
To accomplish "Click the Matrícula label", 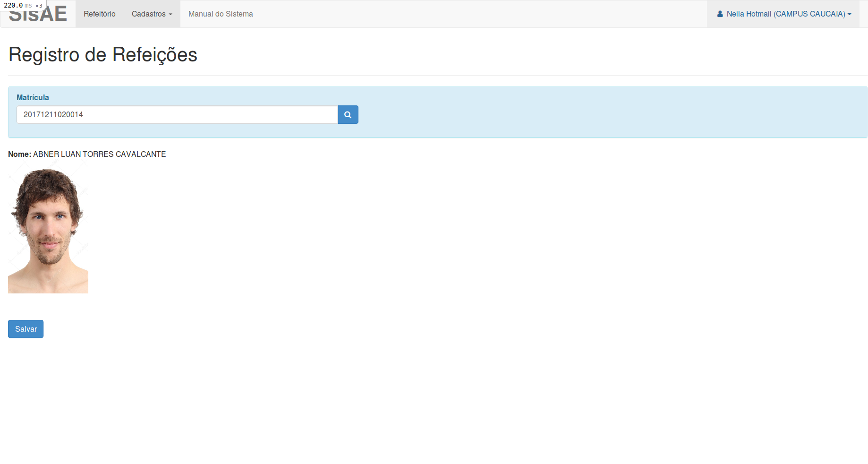I will click(33, 97).
